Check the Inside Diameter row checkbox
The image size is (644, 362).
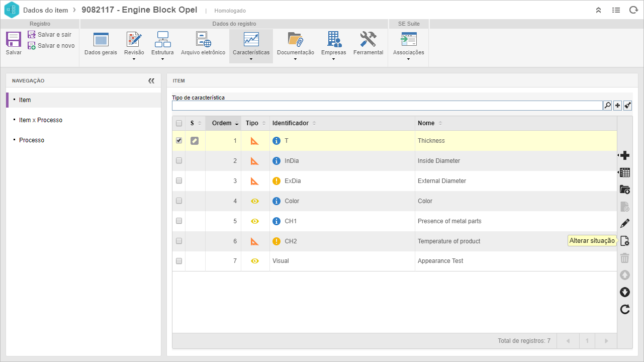coord(179,161)
